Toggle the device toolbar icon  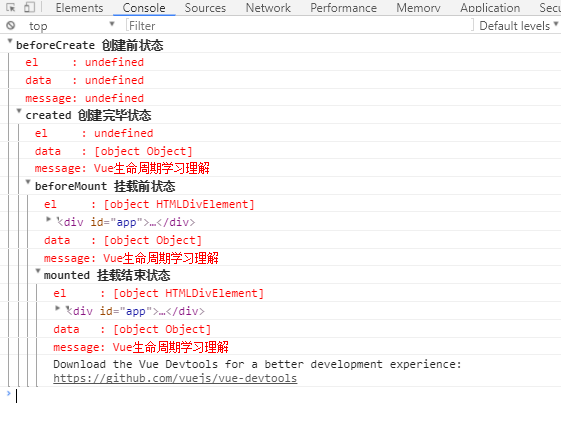[29, 7]
